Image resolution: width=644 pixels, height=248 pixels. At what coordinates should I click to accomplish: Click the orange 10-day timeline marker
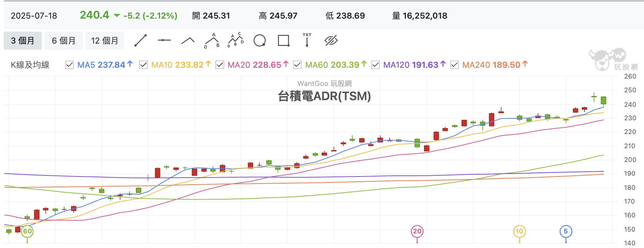click(x=519, y=231)
